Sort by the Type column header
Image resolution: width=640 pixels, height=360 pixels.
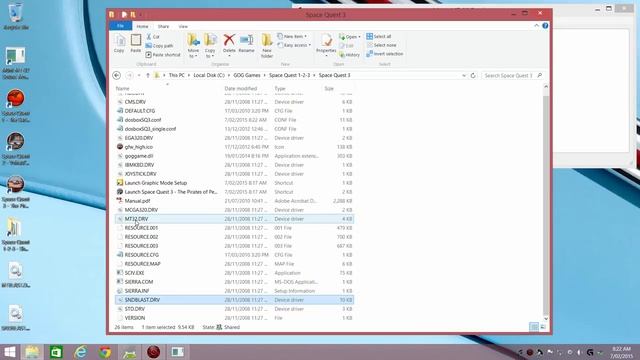click(x=280, y=89)
